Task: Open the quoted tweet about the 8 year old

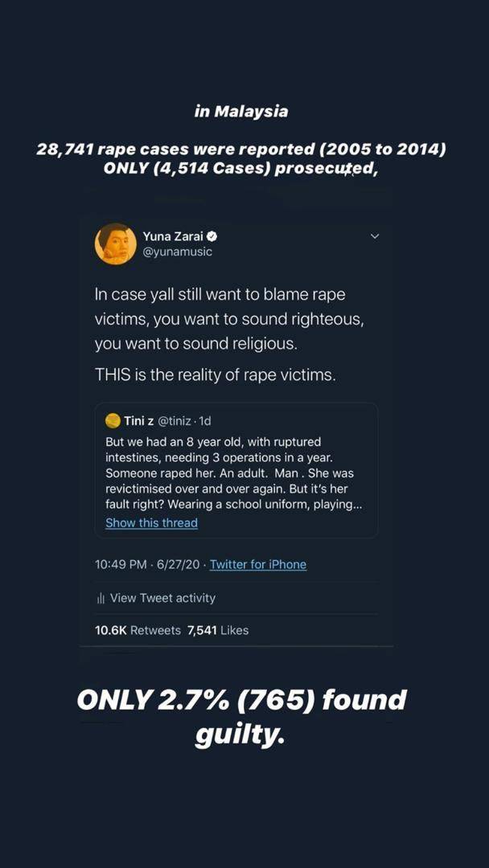Action: (233, 473)
